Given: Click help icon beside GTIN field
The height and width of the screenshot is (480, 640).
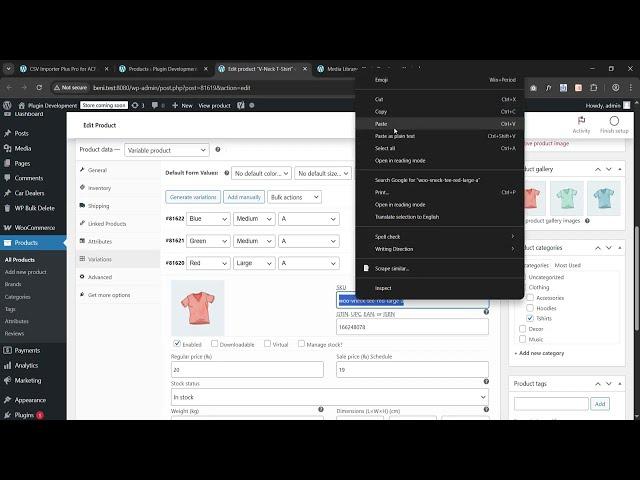Looking at the screenshot, I should point(486,312).
